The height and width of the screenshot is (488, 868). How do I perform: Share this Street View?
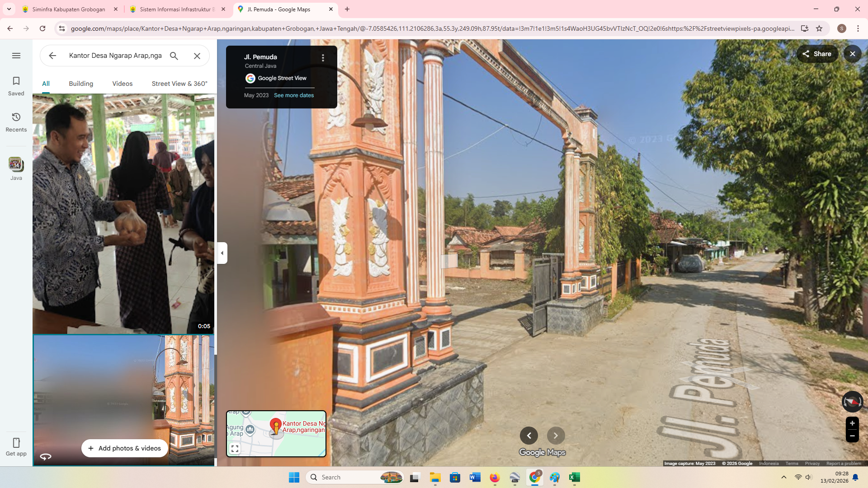tap(817, 54)
